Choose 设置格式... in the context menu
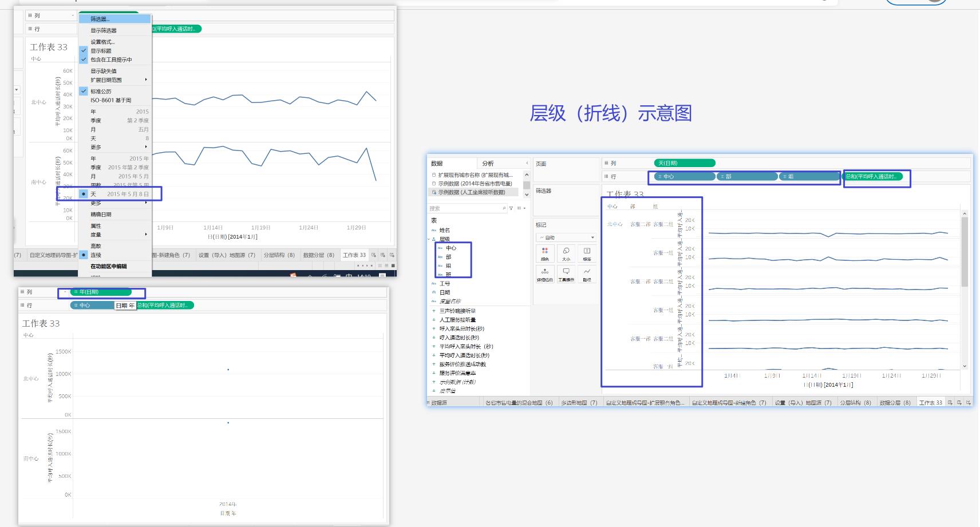980x527 pixels. click(115, 42)
